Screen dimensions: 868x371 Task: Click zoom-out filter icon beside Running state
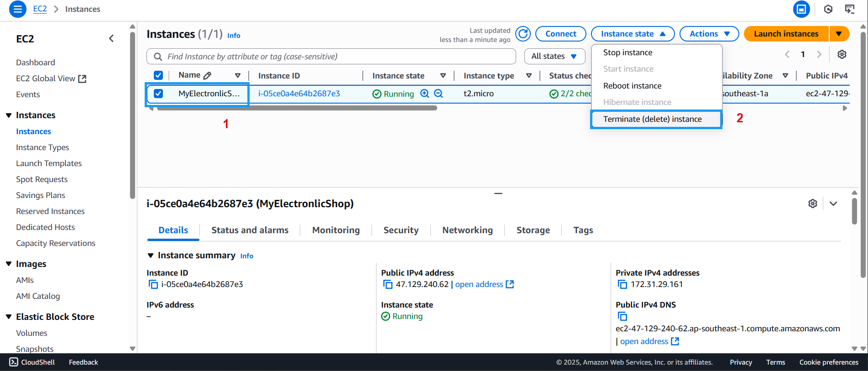[x=439, y=94]
